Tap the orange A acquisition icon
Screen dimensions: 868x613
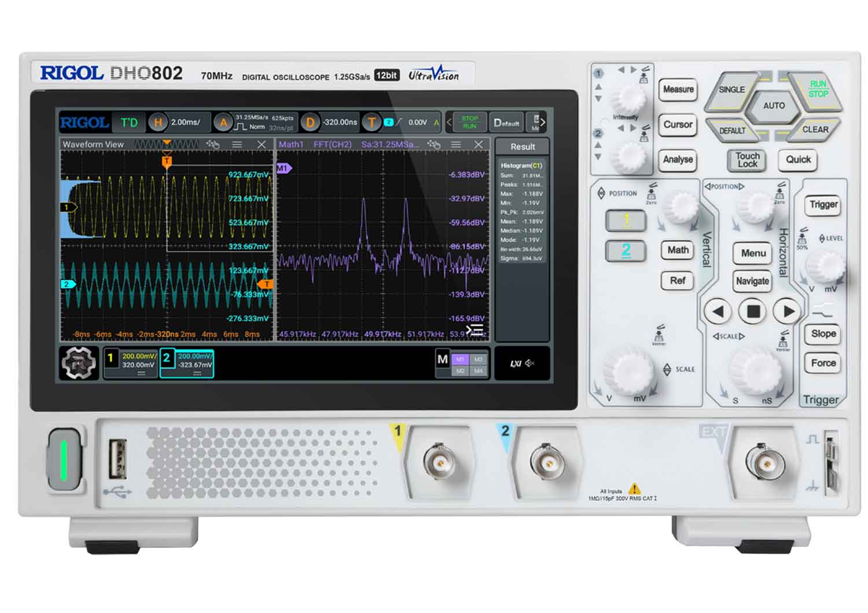pyautogui.click(x=222, y=123)
